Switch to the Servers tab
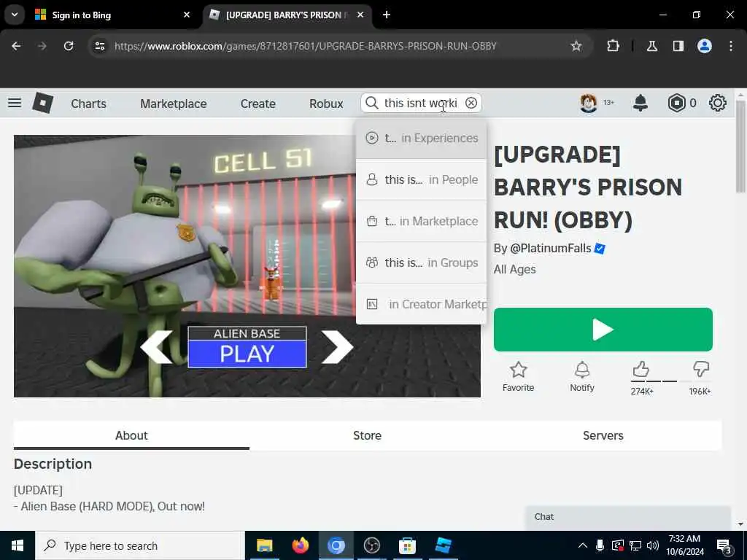 coord(603,435)
